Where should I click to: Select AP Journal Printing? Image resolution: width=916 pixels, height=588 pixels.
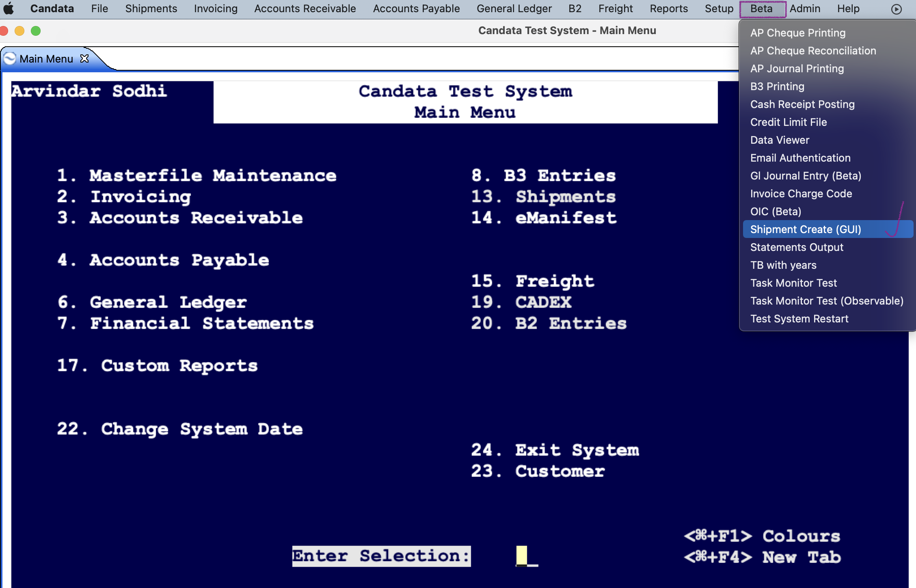click(828, 69)
